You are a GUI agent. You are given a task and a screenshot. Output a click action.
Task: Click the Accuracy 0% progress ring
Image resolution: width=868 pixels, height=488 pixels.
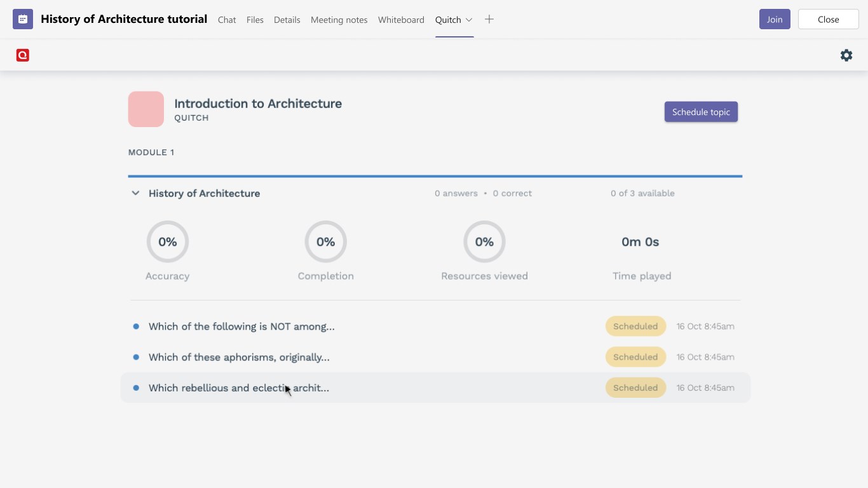pos(168,241)
